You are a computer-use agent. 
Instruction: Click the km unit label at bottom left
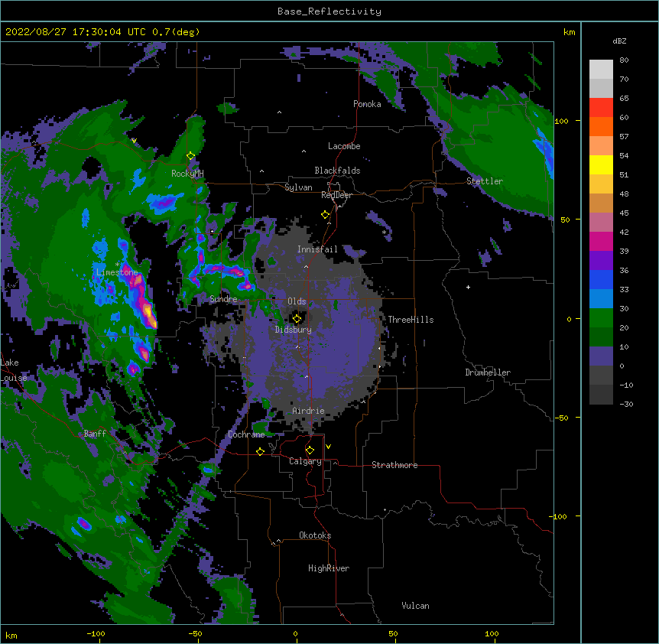pyautogui.click(x=11, y=635)
